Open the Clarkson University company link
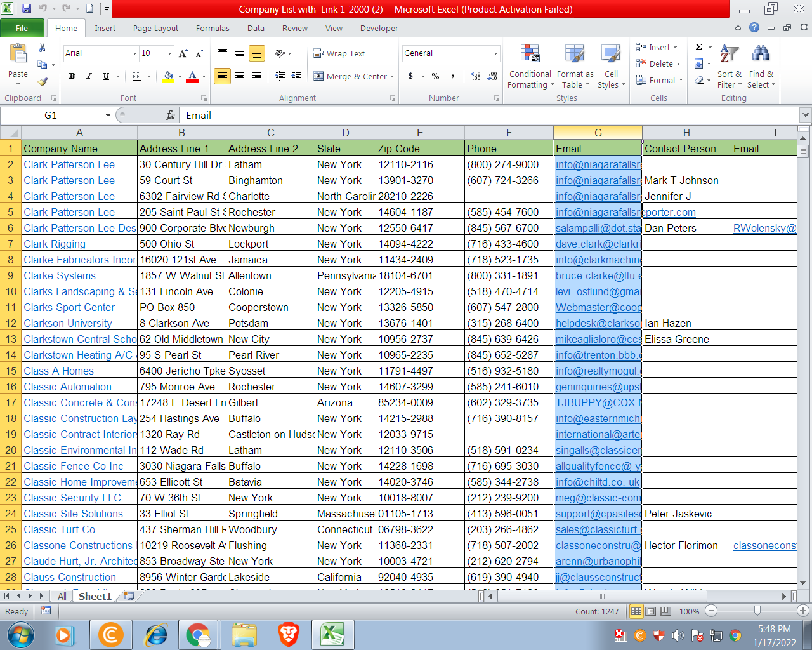812x650 pixels. [68, 323]
